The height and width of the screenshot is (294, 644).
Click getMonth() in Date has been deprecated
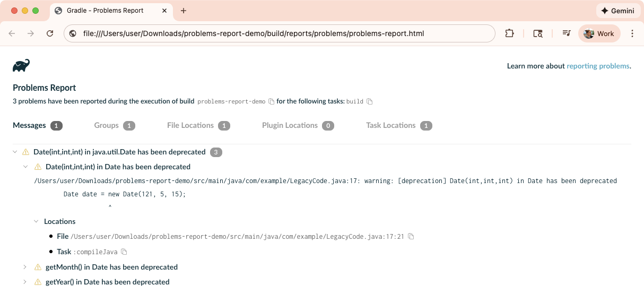coord(111,267)
